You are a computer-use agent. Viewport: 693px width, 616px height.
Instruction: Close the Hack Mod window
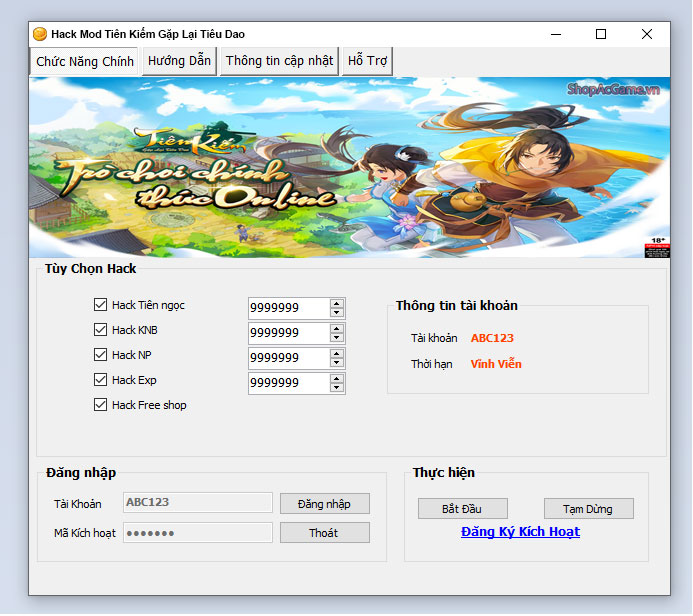click(x=647, y=34)
